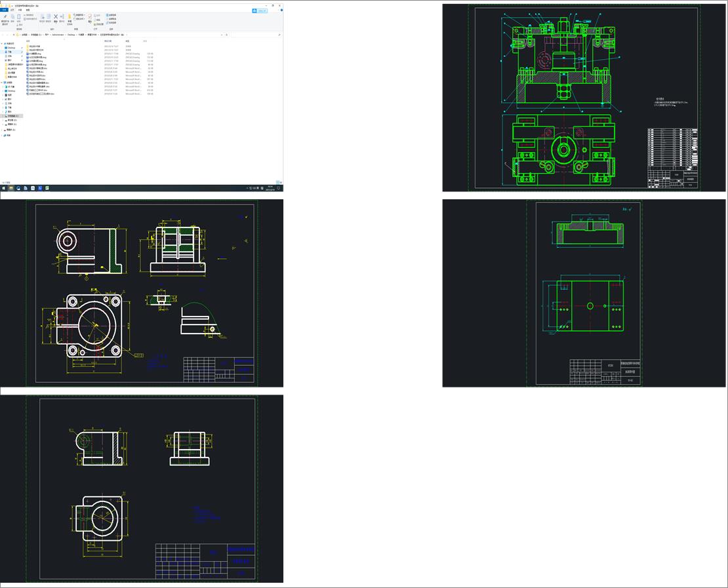Image resolution: width=728 pixels, height=588 pixels.
Task: Switch to details view toggle in status bar
Action: [x=277, y=182]
